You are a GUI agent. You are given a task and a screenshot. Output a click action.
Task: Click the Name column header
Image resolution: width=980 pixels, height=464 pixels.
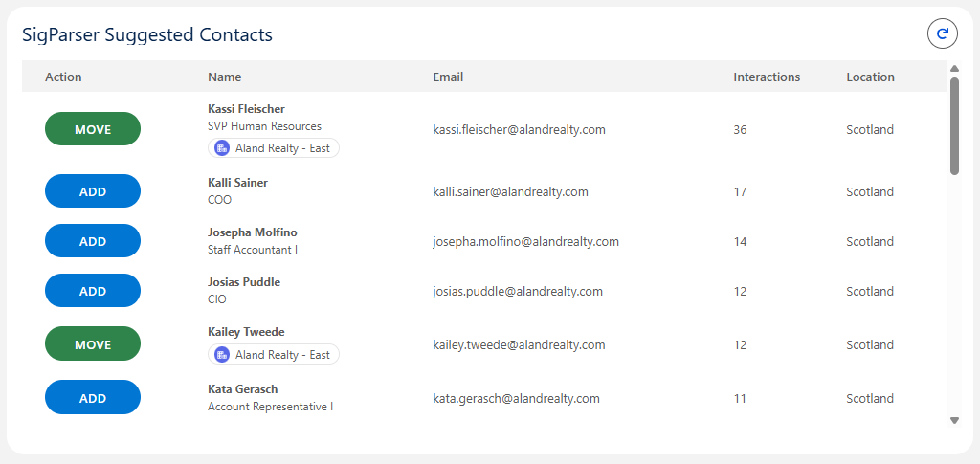tap(224, 77)
